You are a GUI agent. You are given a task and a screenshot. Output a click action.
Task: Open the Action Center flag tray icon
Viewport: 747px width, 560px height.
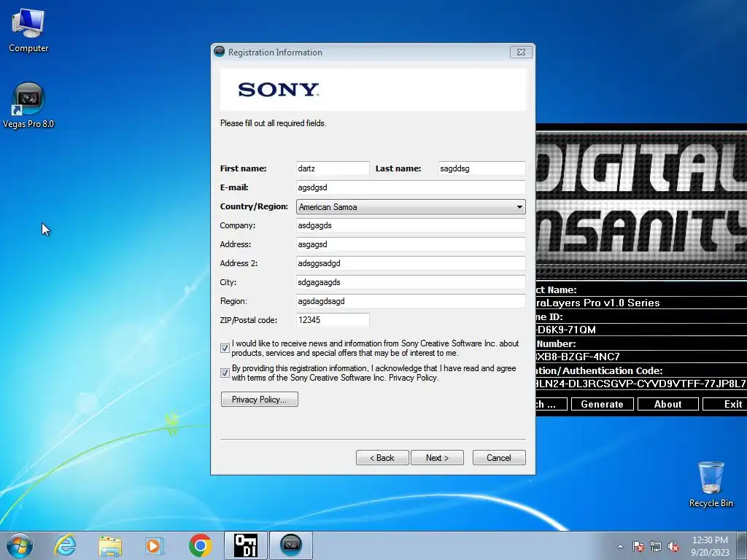point(638,546)
